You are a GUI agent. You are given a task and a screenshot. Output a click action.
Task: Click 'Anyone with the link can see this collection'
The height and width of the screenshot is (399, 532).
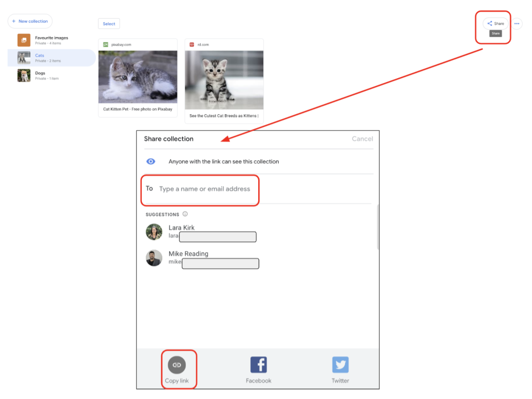pyautogui.click(x=223, y=161)
